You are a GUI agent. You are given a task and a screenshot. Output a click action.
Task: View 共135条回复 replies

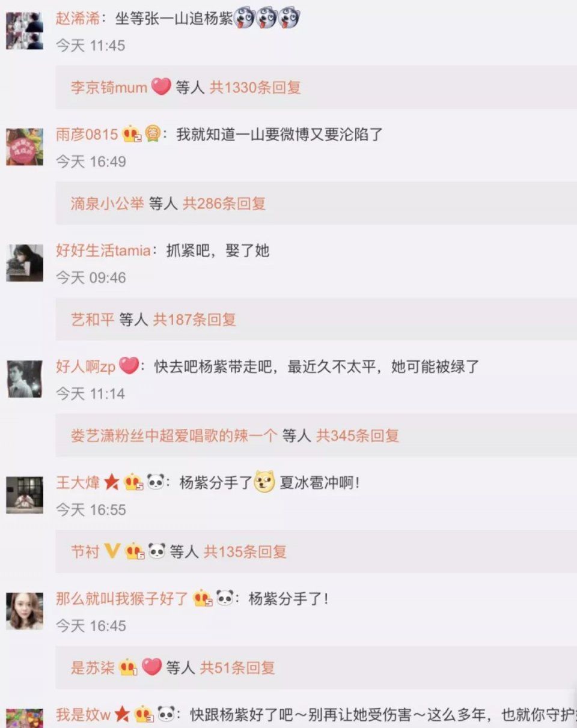point(245,551)
